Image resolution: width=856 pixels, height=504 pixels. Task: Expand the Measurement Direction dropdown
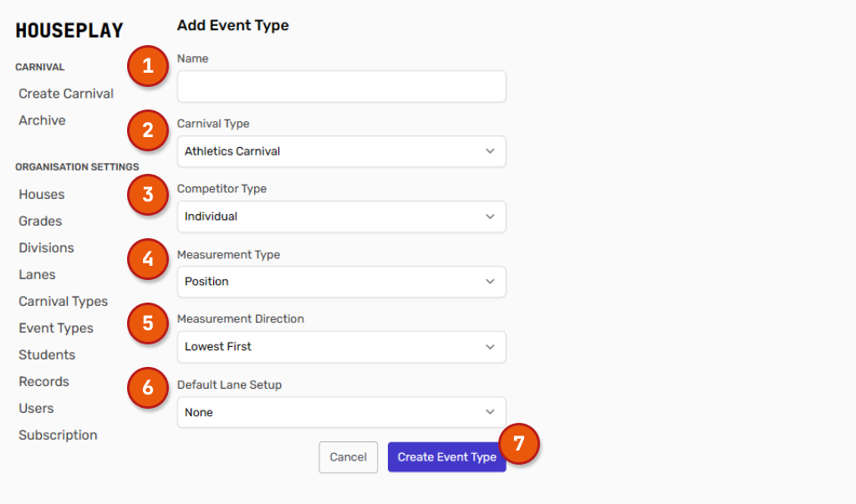pos(341,347)
